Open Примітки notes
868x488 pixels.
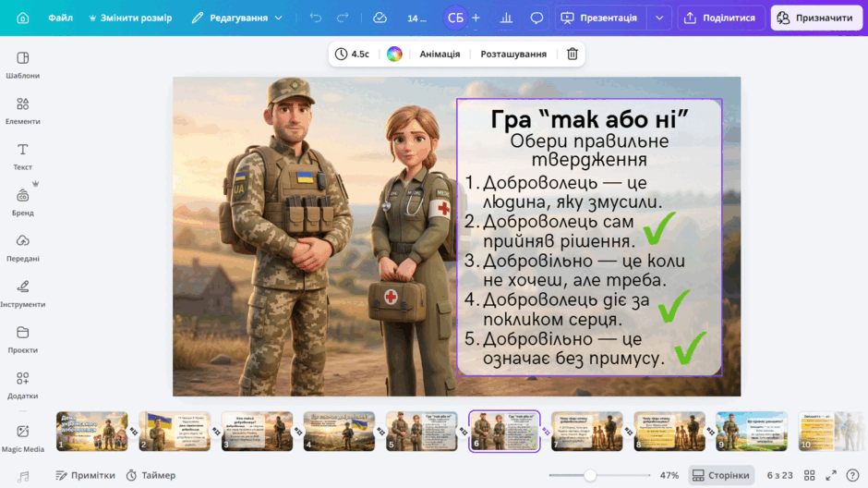click(x=85, y=475)
